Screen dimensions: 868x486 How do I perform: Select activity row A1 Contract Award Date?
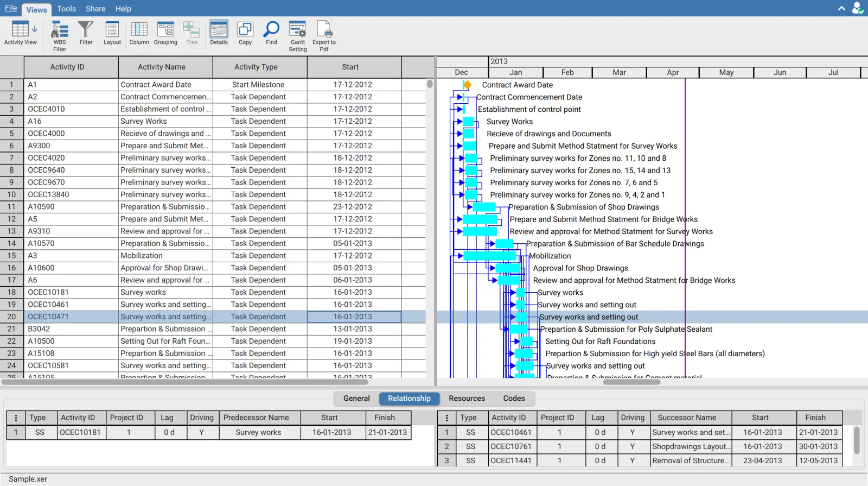tap(213, 85)
